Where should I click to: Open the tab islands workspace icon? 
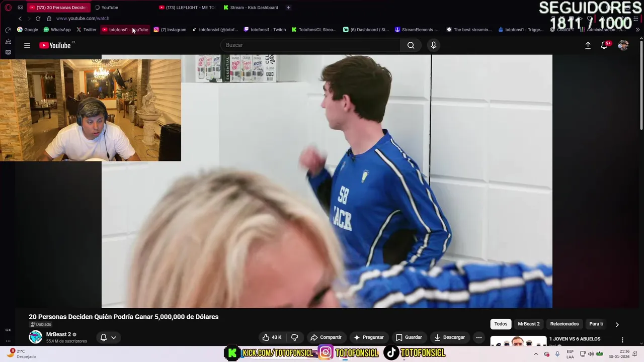click(20, 8)
